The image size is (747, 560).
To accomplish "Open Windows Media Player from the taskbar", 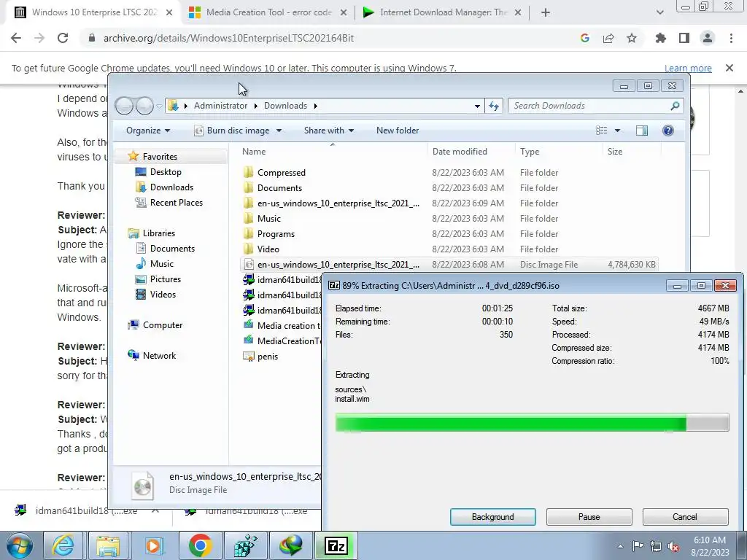I will pos(153,545).
